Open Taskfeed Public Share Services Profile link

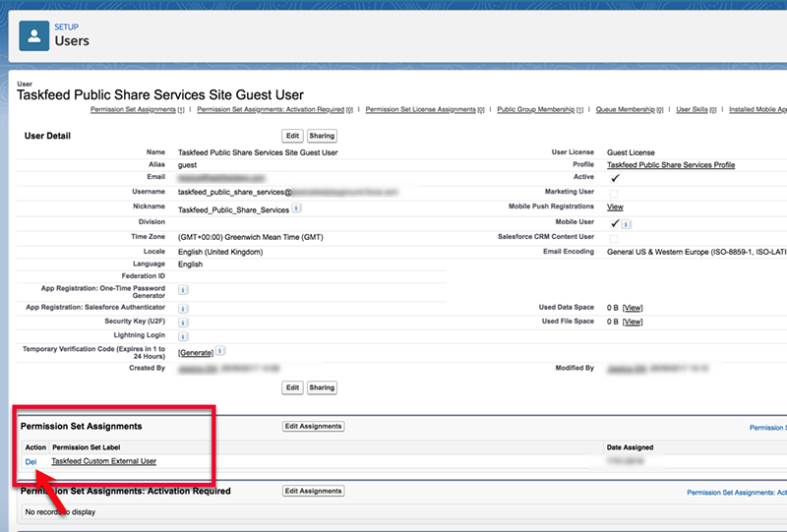coord(671,164)
